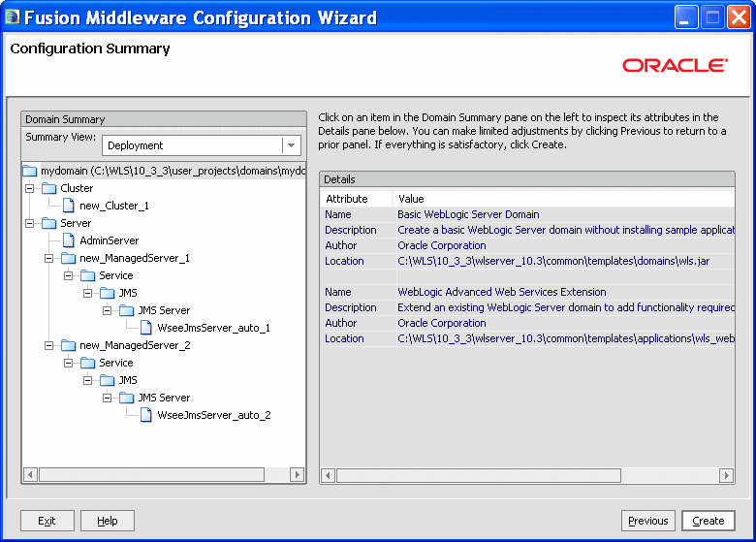756x542 pixels.
Task: Go back with the Previous button
Action: (x=648, y=521)
